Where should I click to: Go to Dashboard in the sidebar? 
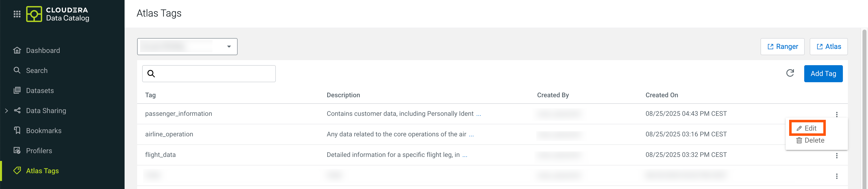[x=43, y=50]
